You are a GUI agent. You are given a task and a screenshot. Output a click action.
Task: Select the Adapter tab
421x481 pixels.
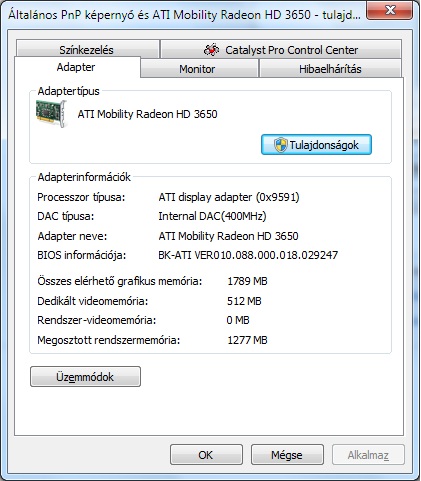click(x=76, y=67)
